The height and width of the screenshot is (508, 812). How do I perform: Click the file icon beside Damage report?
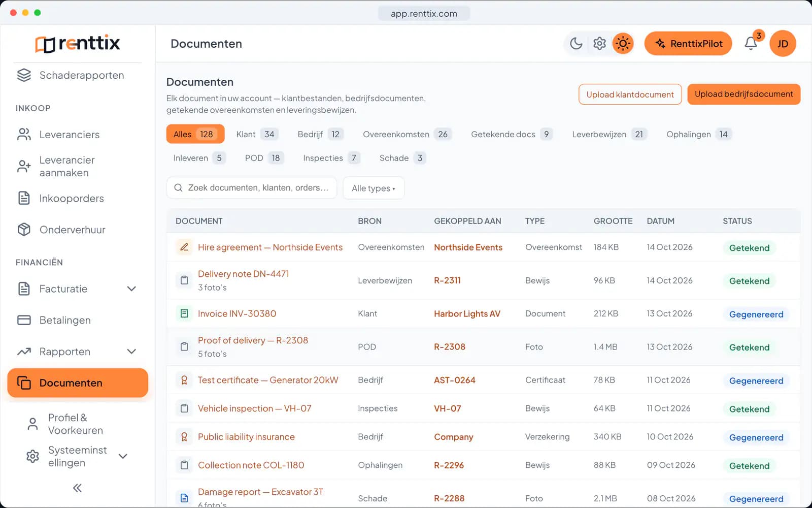pyautogui.click(x=184, y=498)
